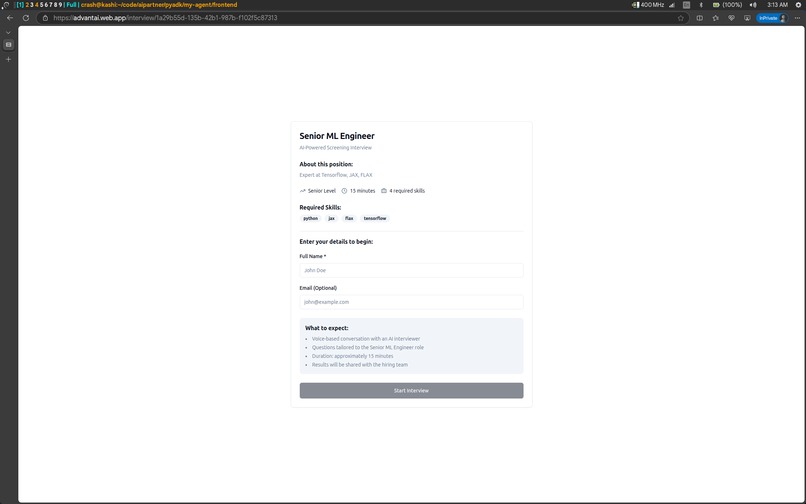Click the Bluetooth tray icon
Screen dimensions: 806x504
pos(701,5)
